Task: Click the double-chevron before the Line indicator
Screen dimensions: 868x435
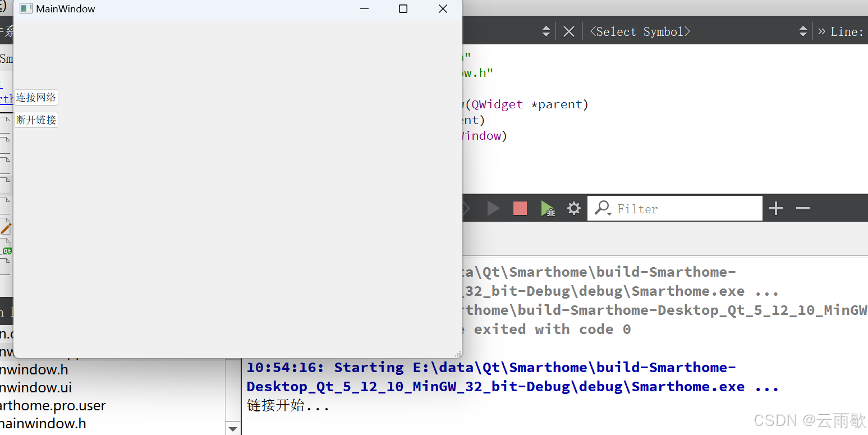Action: [821, 31]
